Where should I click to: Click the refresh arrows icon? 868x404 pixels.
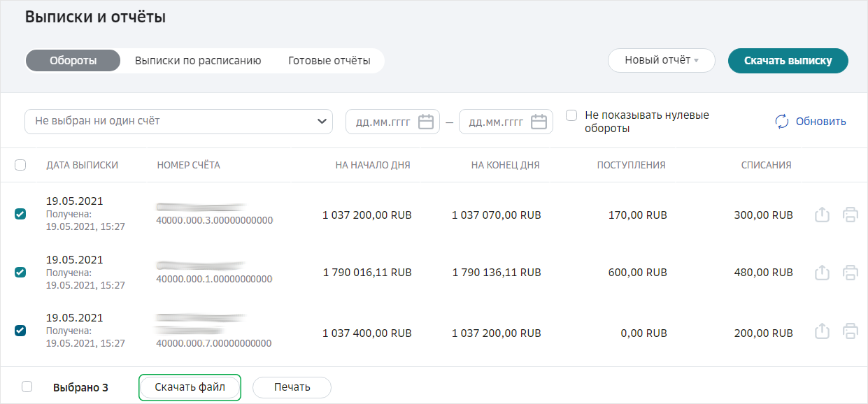[x=782, y=122]
